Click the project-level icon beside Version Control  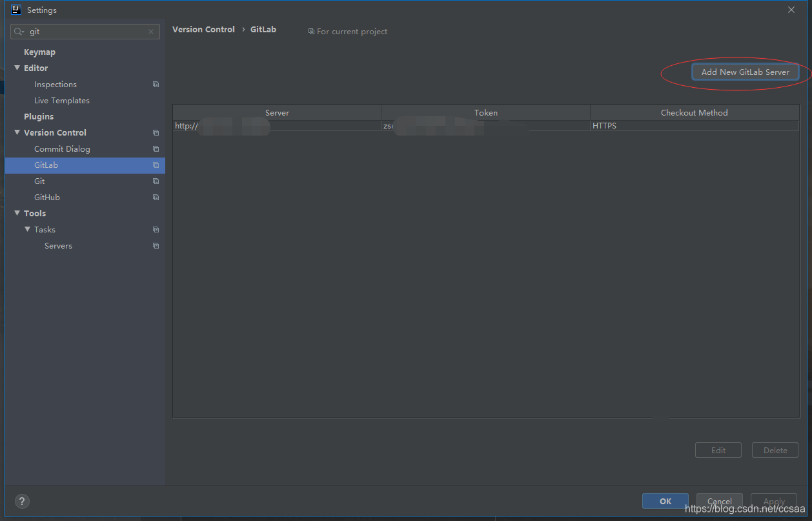pos(156,132)
